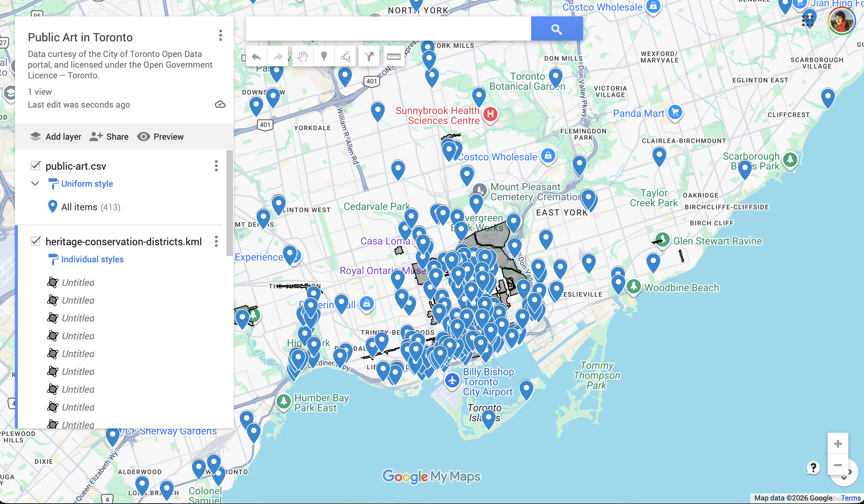Click the cloud saved status icon
Viewport: 864px width, 504px height.
click(x=220, y=104)
